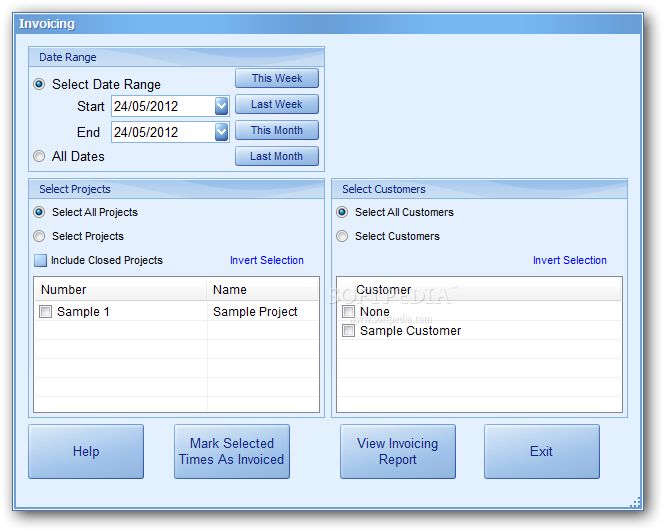Select the 'Sample 1' number text
The width and height of the screenshot is (664, 531).
click(x=83, y=312)
